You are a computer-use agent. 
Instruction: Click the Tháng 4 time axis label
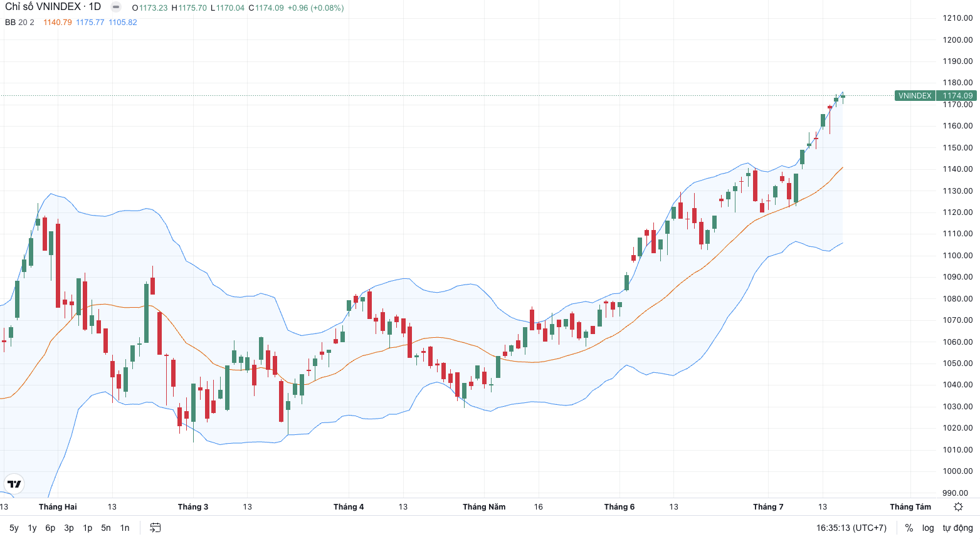click(x=349, y=506)
